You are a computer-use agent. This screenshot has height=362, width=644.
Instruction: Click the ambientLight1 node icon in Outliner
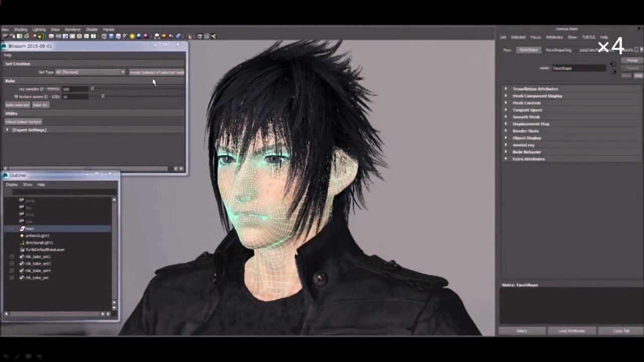coord(22,235)
